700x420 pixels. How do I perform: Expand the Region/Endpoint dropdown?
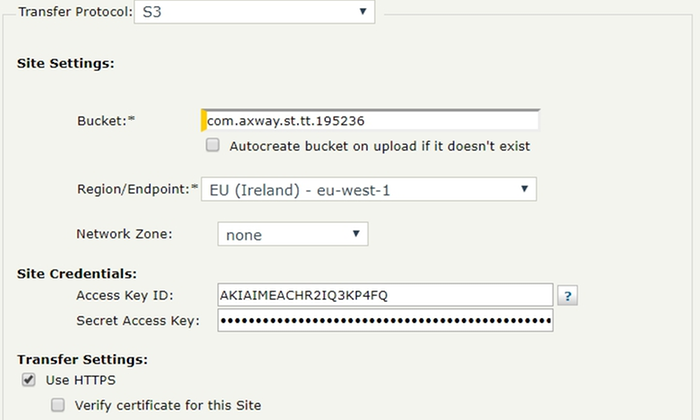click(x=368, y=189)
